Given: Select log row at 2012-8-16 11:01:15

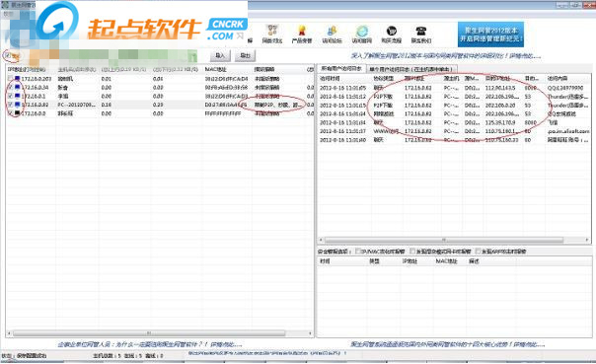Looking at the screenshot, I should pos(454,106).
